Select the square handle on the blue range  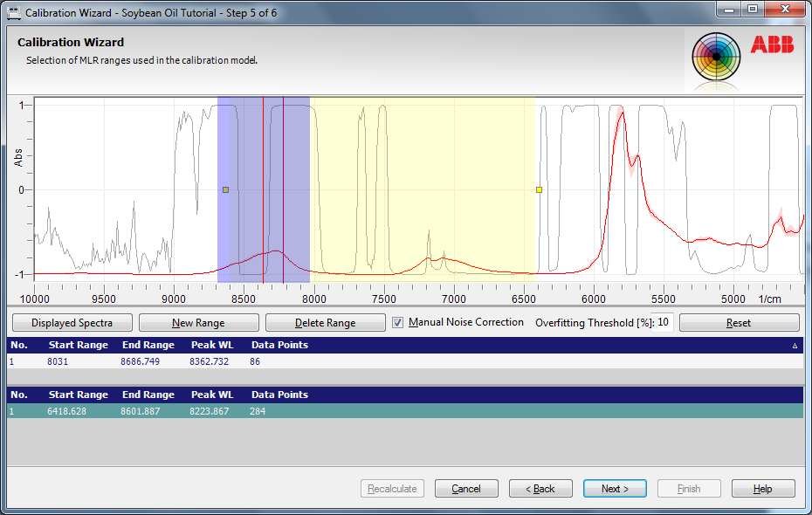(x=225, y=189)
